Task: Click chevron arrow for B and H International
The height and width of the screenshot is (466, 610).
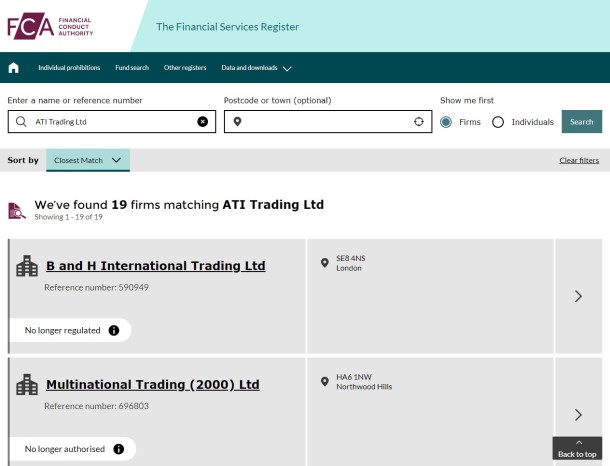Action: point(578,296)
